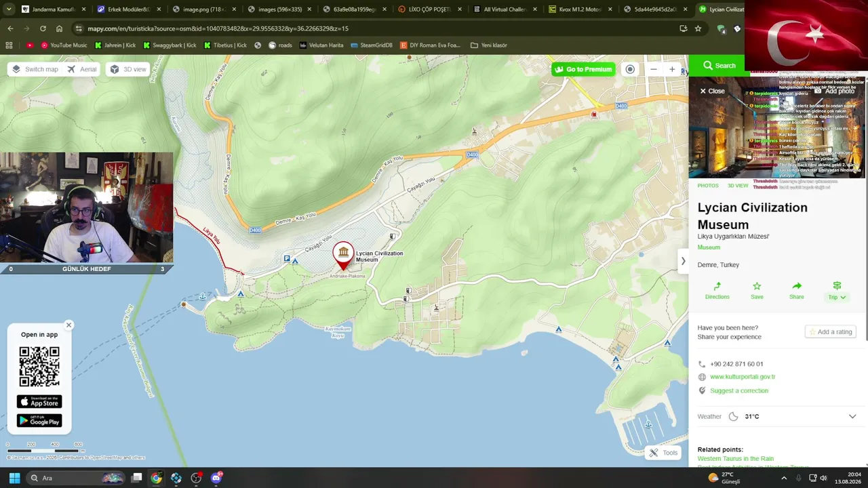Open the Google Play download badge

tap(39, 421)
